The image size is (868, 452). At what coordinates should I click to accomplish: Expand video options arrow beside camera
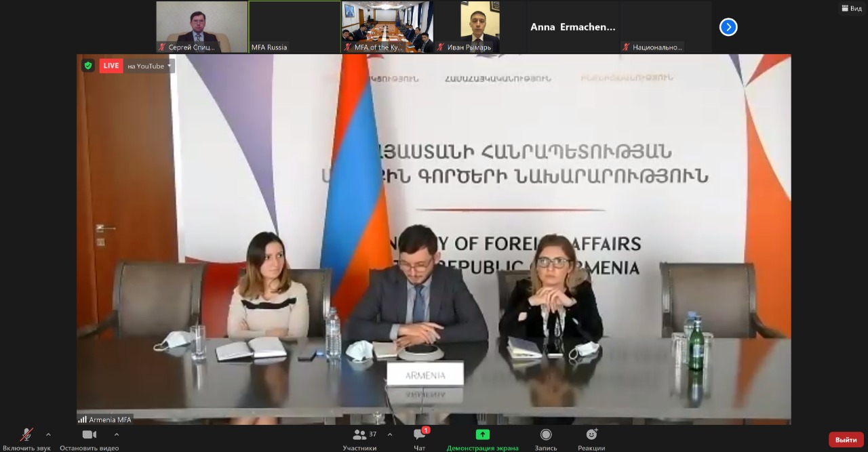pos(117,434)
